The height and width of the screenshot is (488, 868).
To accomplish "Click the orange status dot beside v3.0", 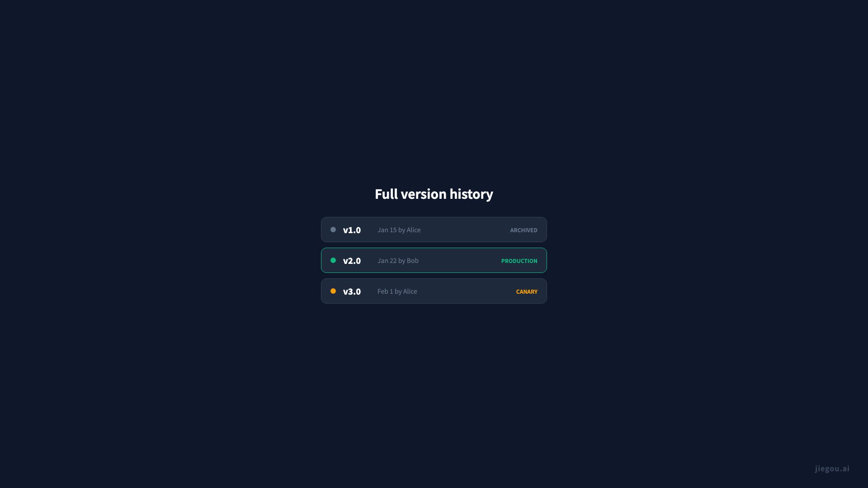I will point(333,291).
